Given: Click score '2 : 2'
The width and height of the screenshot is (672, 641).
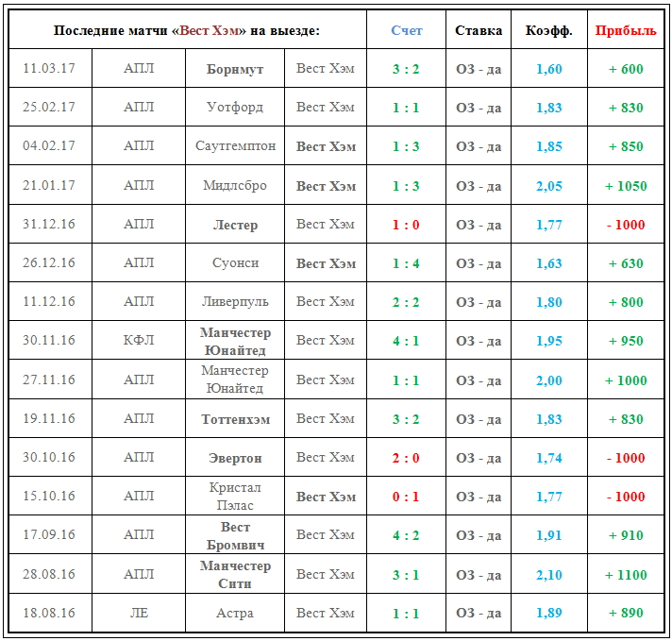Looking at the screenshot, I should (x=406, y=302).
